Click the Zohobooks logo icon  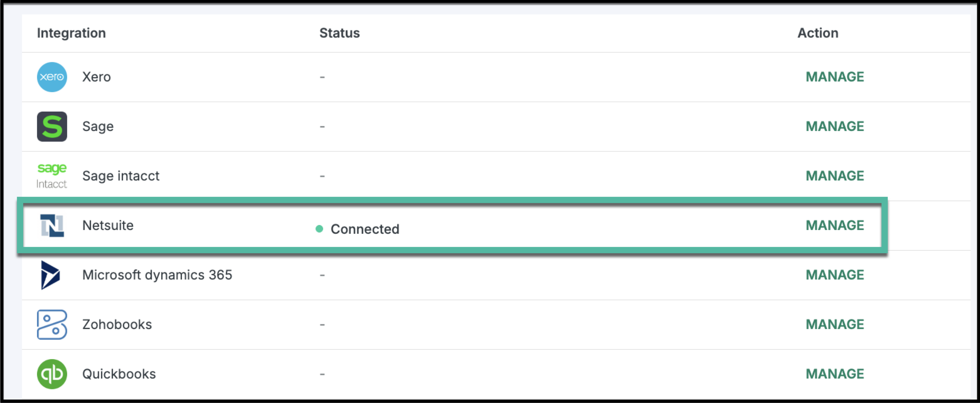(52, 324)
